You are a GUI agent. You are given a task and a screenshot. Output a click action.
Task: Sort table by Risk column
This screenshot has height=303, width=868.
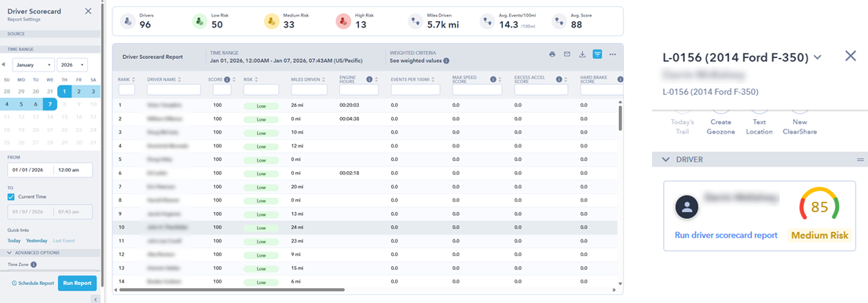(256, 79)
